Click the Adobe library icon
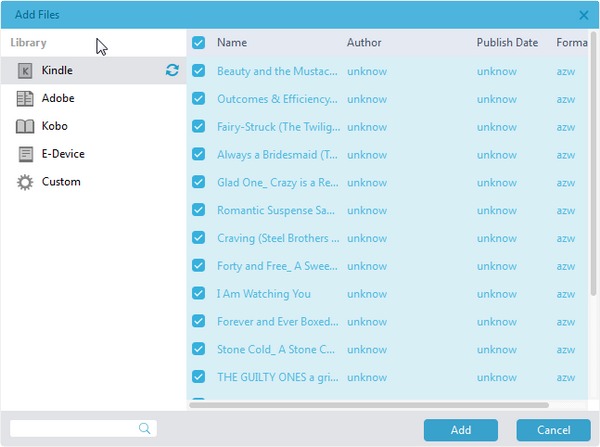This screenshot has width=600, height=447. pyautogui.click(x=25, y=99)
